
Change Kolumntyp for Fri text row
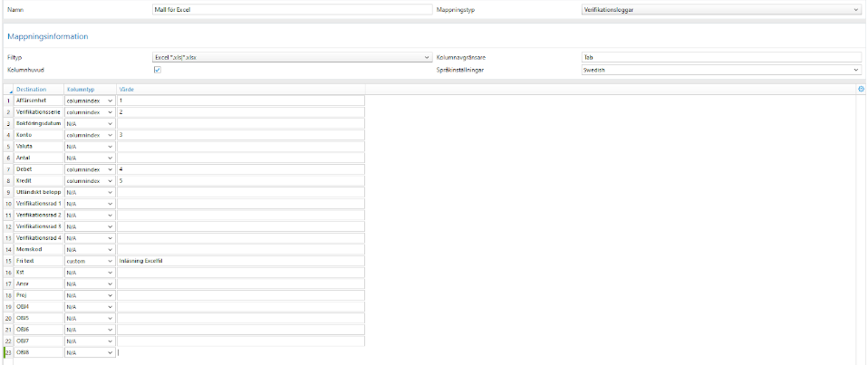click(90, 261)
